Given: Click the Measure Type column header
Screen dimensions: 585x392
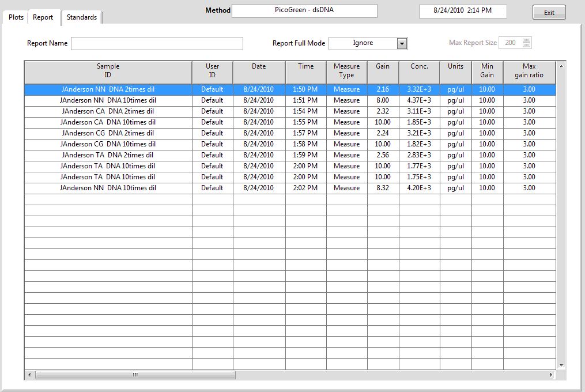Looking at the screenshot, I should (346, 73).
